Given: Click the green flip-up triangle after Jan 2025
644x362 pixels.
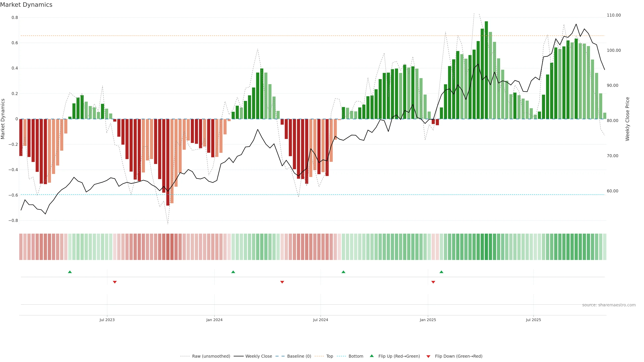Looking at the screenshot, I should 441,272.
